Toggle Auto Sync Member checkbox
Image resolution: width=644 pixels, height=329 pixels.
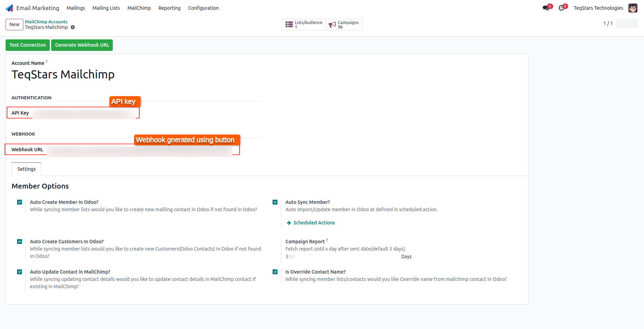point(275,202)
